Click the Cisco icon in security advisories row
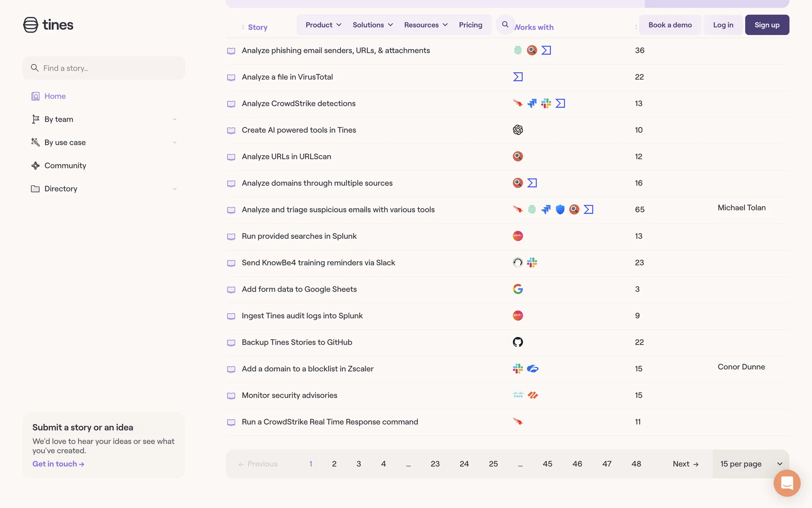 pyautogui.click(x=518, y=395)
